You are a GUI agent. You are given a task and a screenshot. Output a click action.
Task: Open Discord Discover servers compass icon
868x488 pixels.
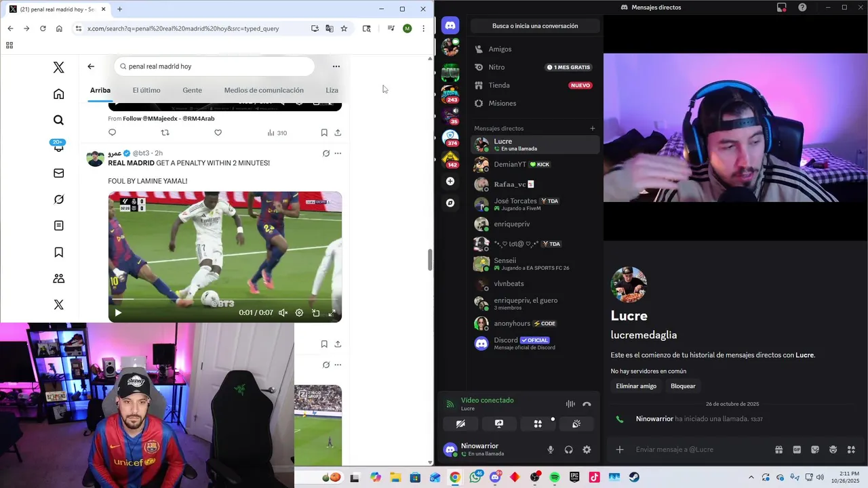tap(450, 203)
